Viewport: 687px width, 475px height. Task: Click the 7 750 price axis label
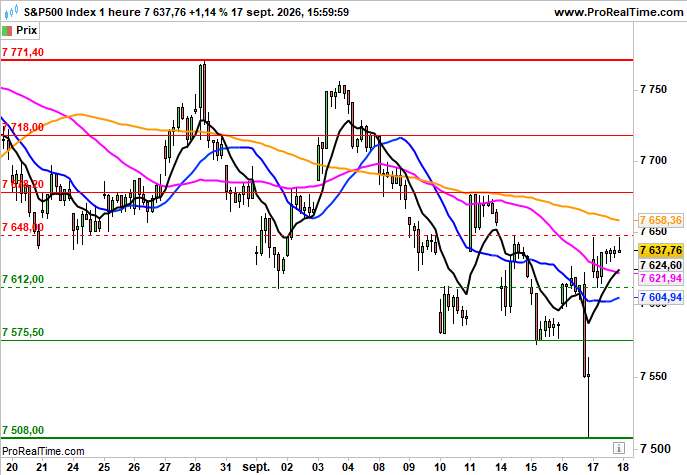click(653, 89)
